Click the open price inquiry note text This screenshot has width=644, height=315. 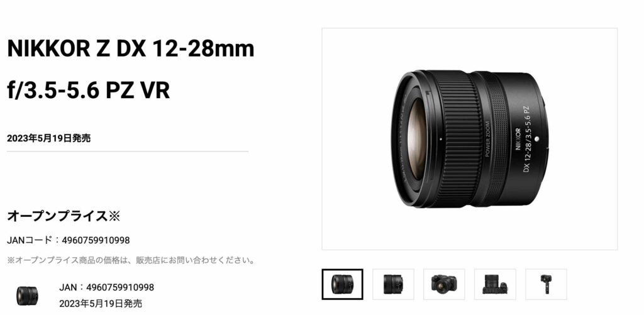131,260
